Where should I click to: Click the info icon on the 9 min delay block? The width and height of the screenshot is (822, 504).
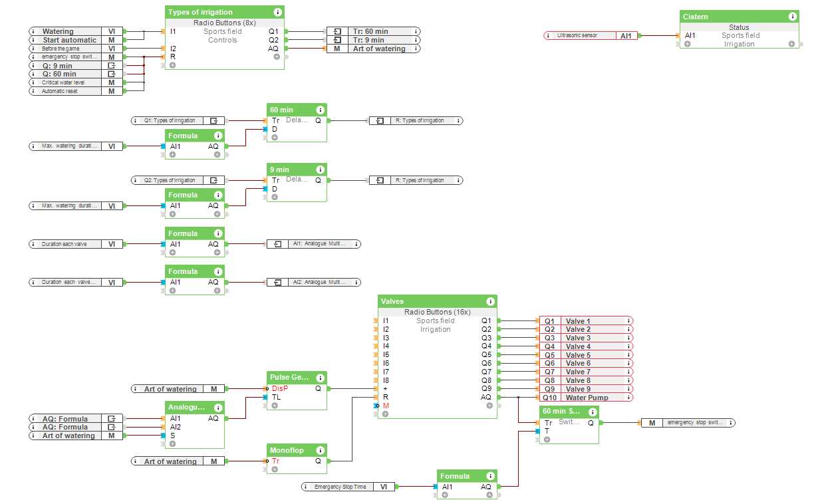pos(321,169)
